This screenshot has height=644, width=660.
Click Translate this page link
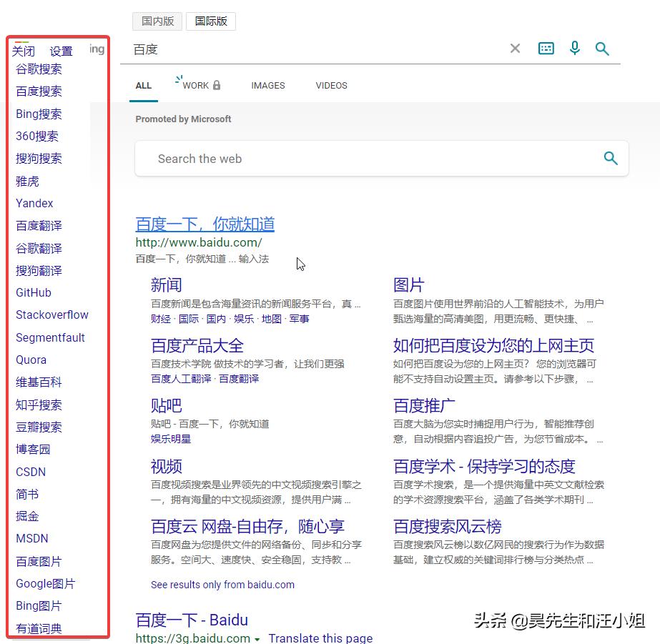[x=320, y=638]
